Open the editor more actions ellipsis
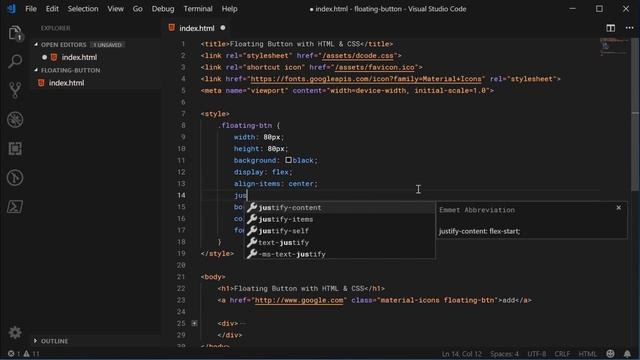Screen dimensions: 640x360 pyautogui.click(x=629, y=28)
